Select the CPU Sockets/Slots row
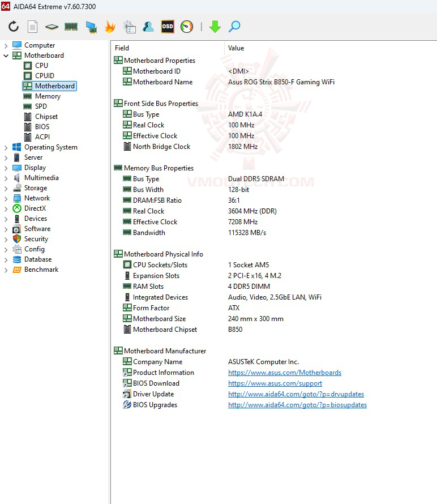The height and width of the screenshot is (504, 437). pyautogui.click(x=274, y=265)
